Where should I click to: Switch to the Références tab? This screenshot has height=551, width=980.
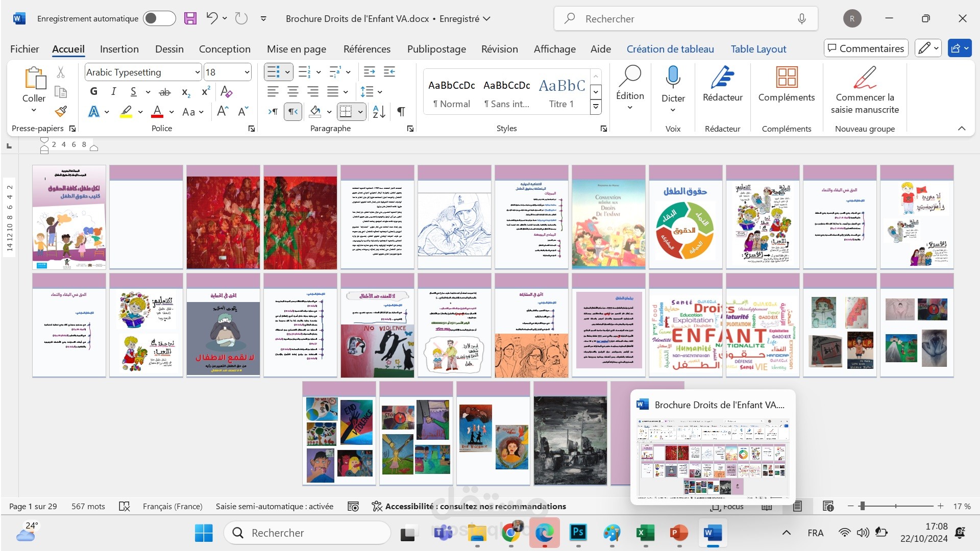click(x=366, y=49)
